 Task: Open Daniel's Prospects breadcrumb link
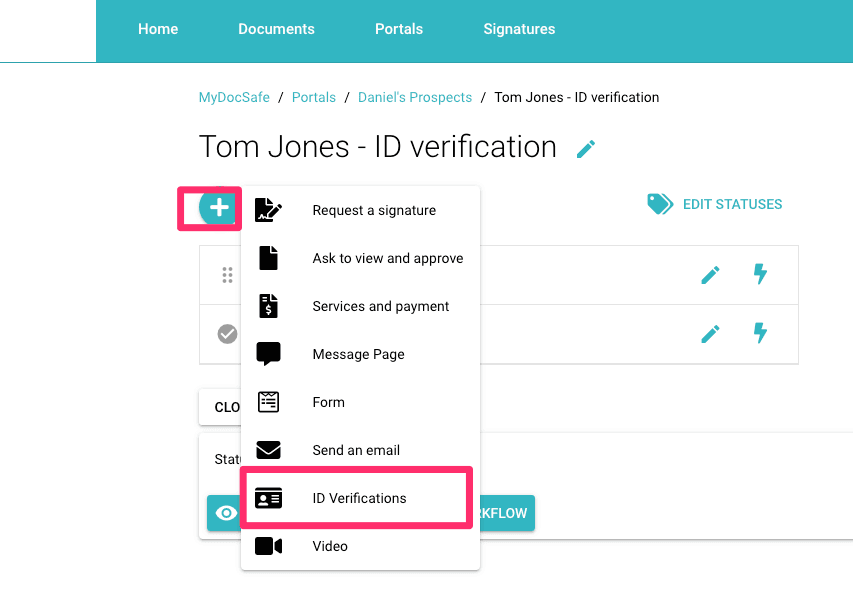(x=414, y=97)
